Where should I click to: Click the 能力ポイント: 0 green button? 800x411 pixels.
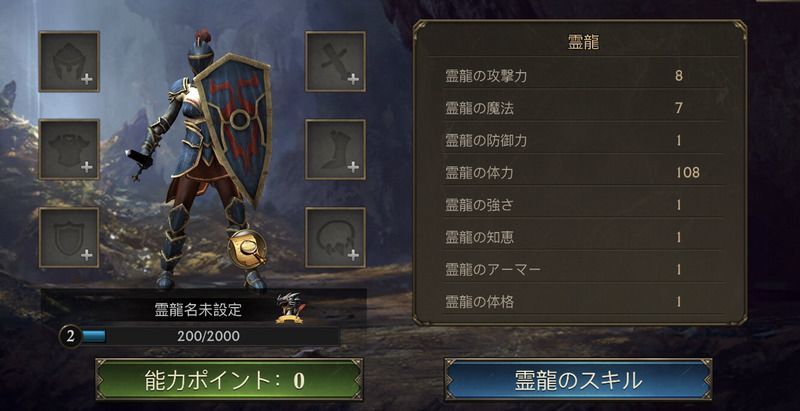click(229, 379)
